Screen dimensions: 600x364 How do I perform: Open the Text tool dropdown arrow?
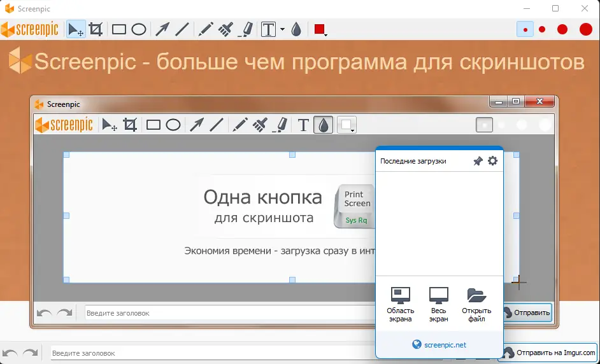click(x=282, y=29)
